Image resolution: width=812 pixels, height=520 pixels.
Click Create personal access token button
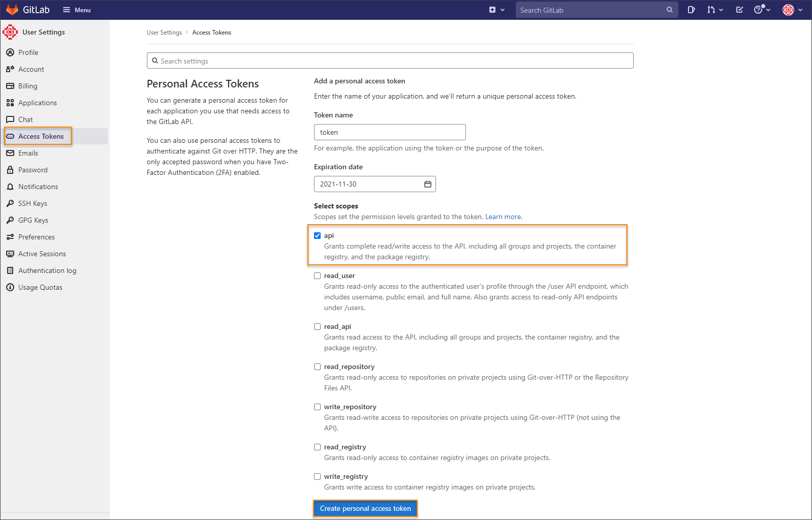(365, 508)
